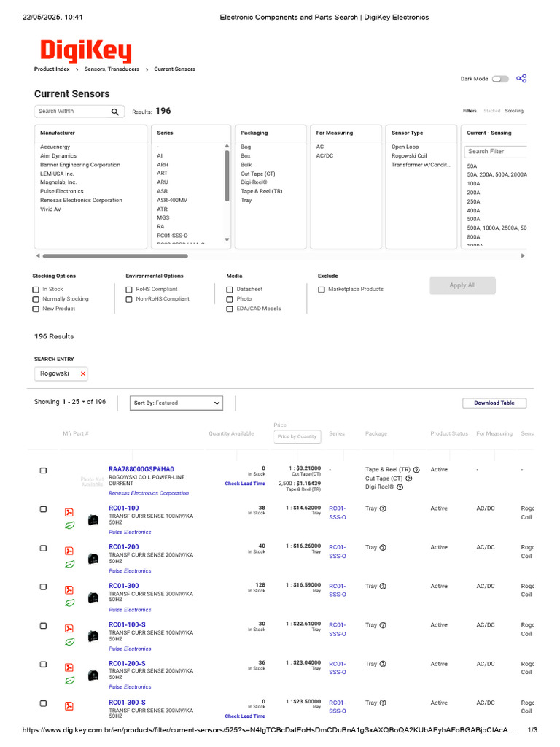Enable the RoHS Compliant checkbox
The image size is (560, 747).
[x=129, y=290]
